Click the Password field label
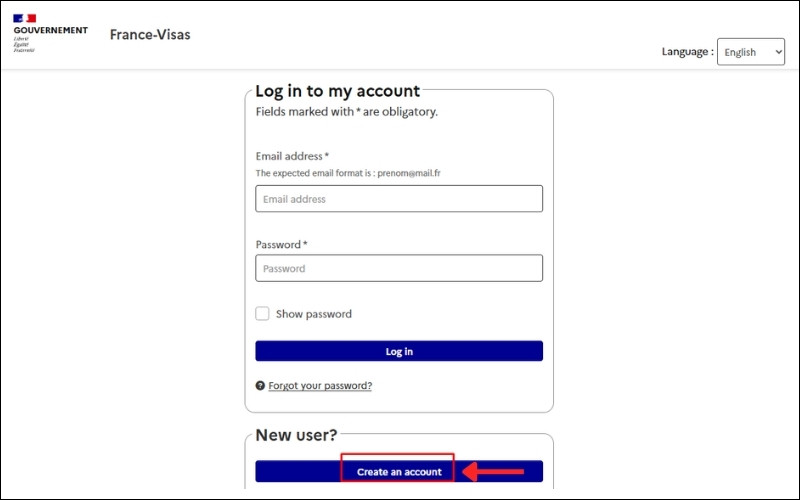 pyautogui.click(x=280, y=245)
